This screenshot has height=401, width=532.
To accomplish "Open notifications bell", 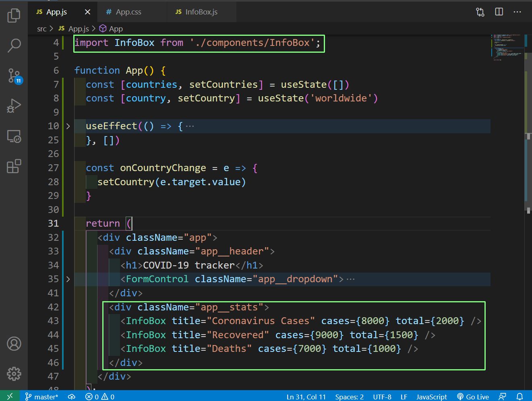I will click(x=520, y=397).
